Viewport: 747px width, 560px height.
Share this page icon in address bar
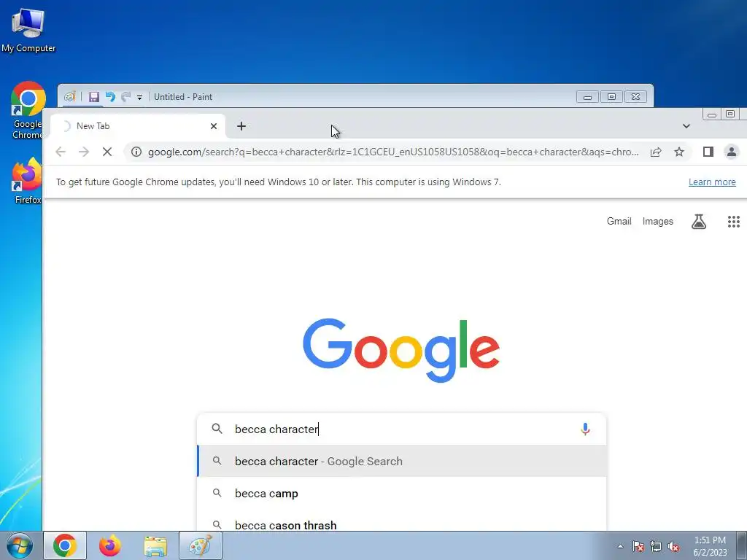[656, 152]
